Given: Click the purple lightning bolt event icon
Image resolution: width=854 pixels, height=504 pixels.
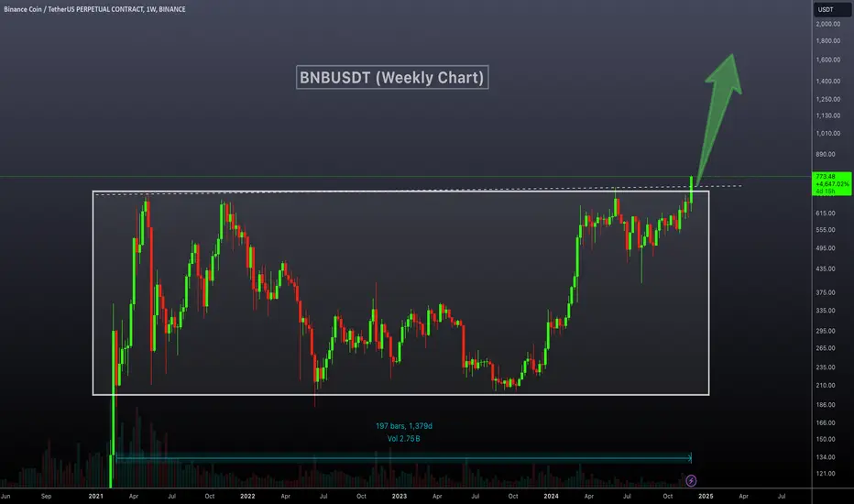Looking at the screenshot, I should tap(691, 480).
